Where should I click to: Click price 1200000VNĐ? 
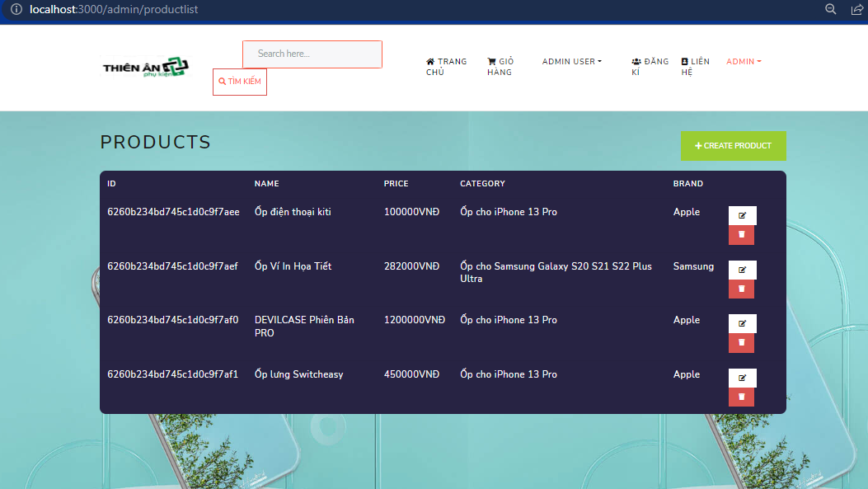pyautogui.click(x=415, y=319)
